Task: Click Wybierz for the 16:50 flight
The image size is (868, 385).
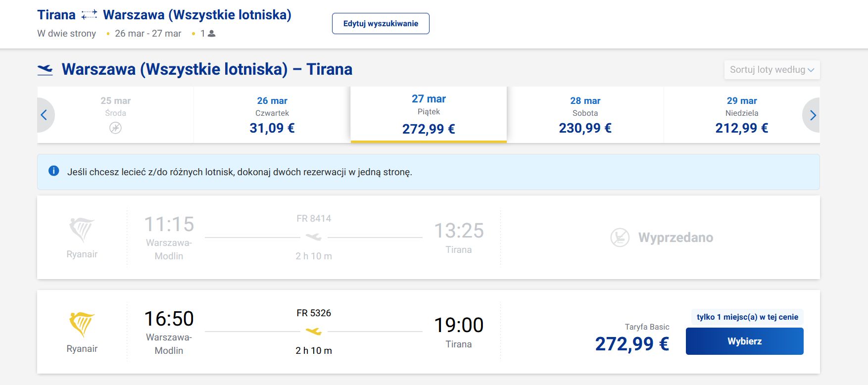Action: coord(744,341)
